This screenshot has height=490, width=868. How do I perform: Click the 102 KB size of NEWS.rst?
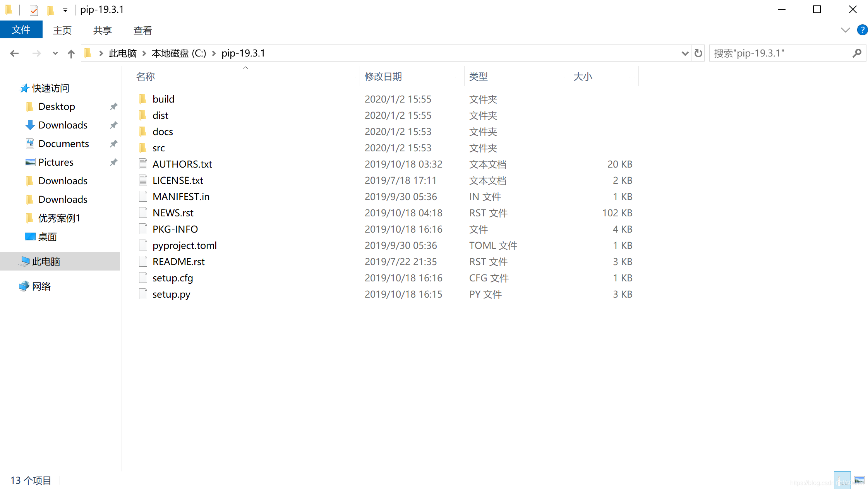(x=617, y=213)
